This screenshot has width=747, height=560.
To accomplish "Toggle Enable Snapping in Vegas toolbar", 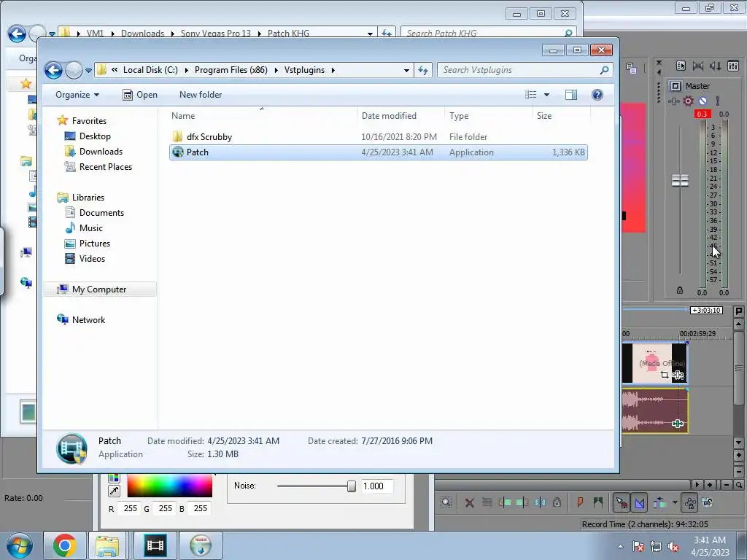I will [622, 502].
